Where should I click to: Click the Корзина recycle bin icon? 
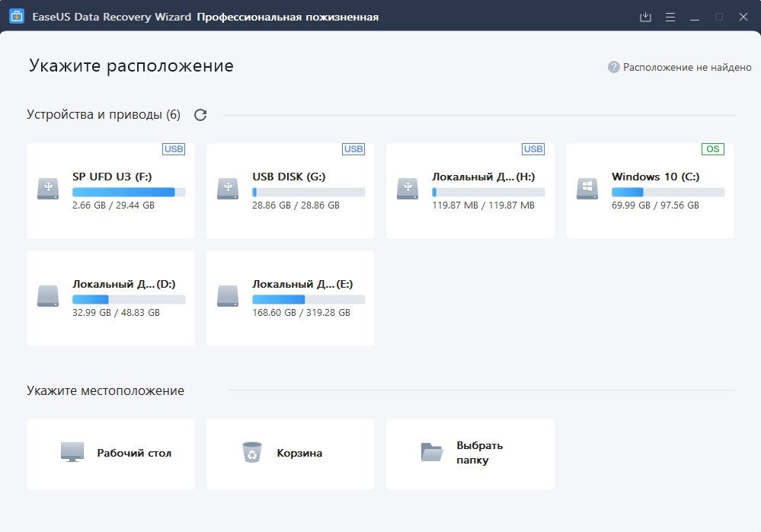pyautogui.click(x=251, y=453)
